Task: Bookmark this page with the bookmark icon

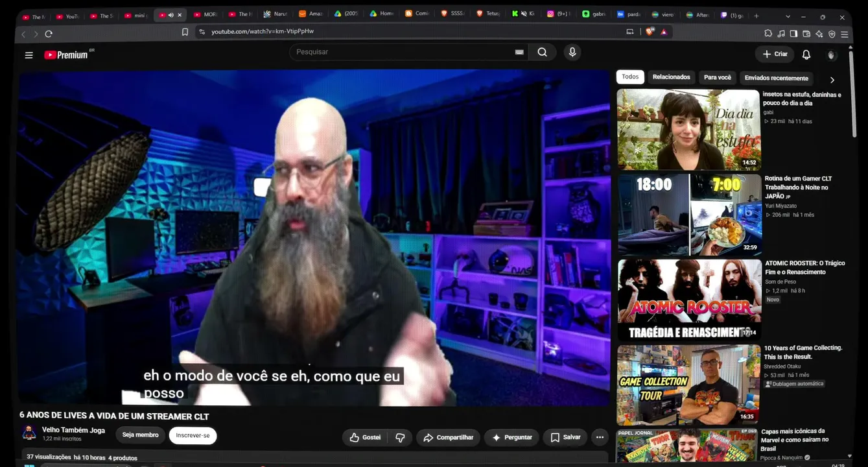Action: click(185, 32)
